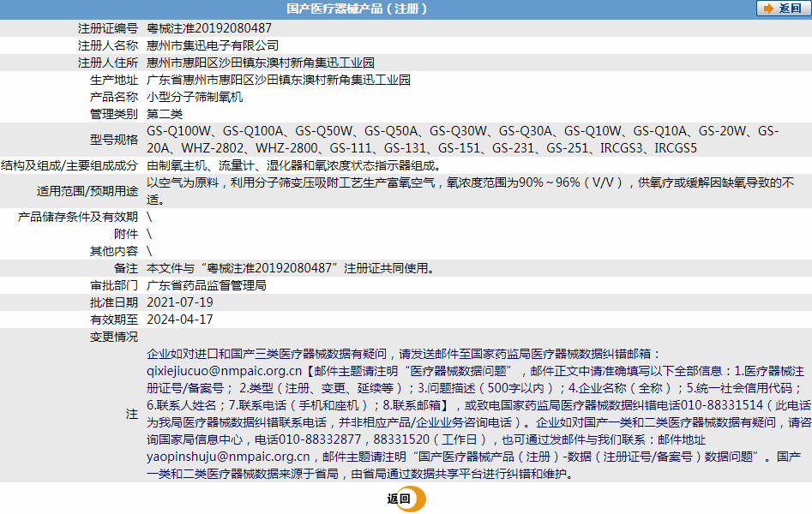Click the 注册人住所 label
Viewport: 812px width, 514px height.
tap(108, 63)
